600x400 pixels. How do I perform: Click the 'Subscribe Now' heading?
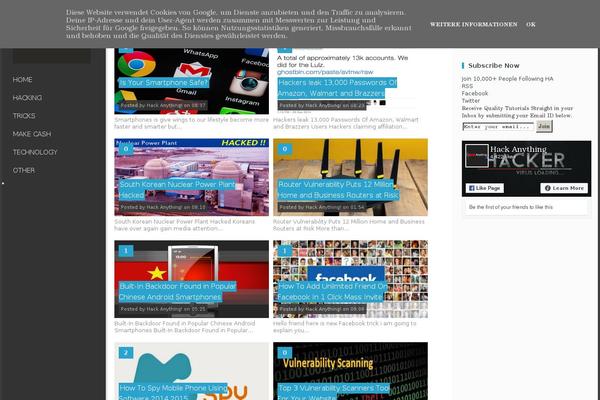pos(494,65)
